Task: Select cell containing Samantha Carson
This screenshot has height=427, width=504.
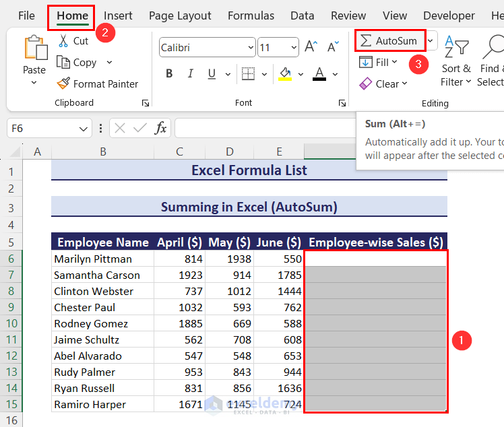Action: coord(103,275)
